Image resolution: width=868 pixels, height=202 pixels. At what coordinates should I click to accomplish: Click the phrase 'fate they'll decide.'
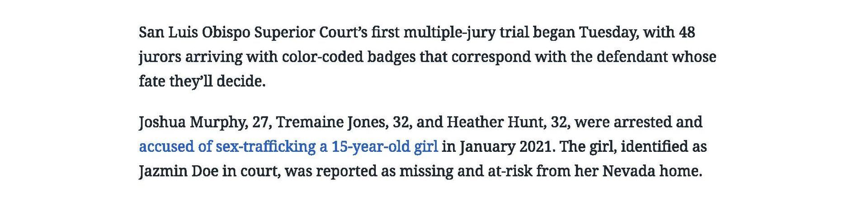pos(202,82)
